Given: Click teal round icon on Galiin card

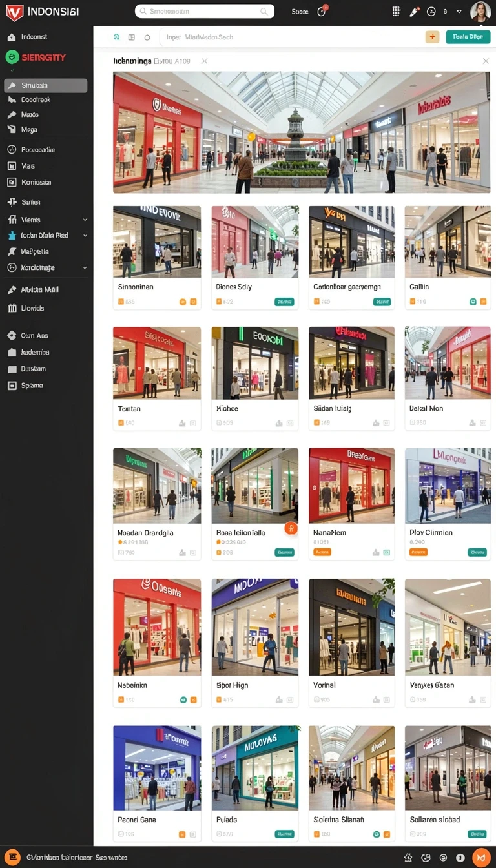Looking at the screenshot, I should pos(473,302).
